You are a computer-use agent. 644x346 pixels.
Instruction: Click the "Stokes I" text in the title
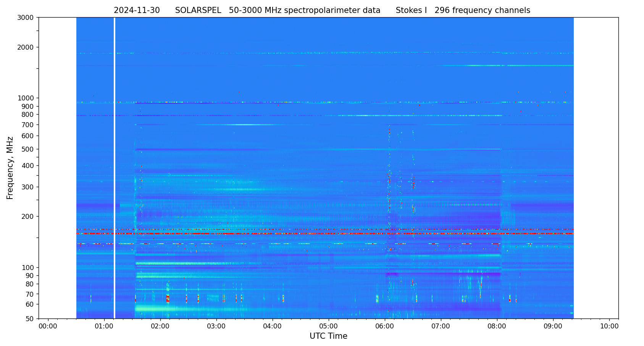(x=411, y=11)
